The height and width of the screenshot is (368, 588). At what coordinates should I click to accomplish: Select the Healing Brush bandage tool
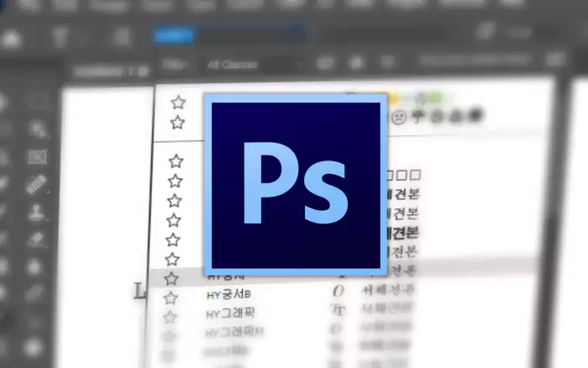click(x=36, y=184)
